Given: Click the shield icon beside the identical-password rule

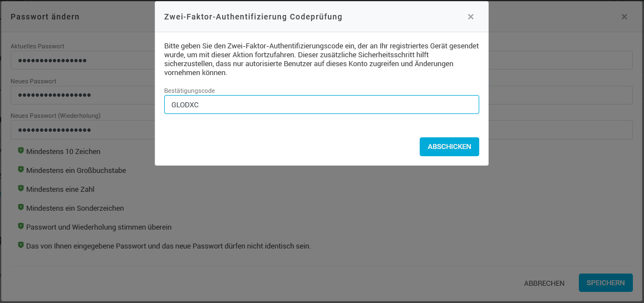Looking at the screenshot, I should click(x=21, y=245).
